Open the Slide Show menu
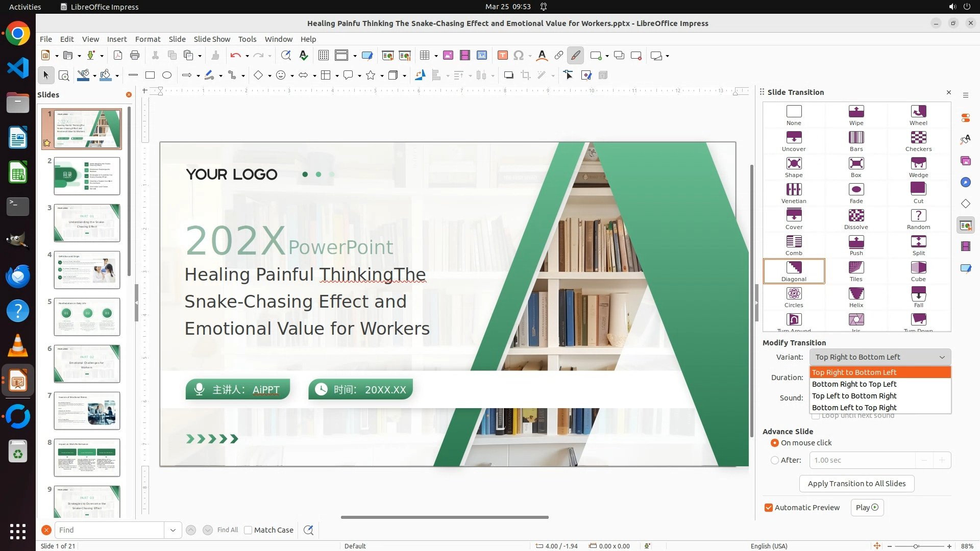 point(212,39)
